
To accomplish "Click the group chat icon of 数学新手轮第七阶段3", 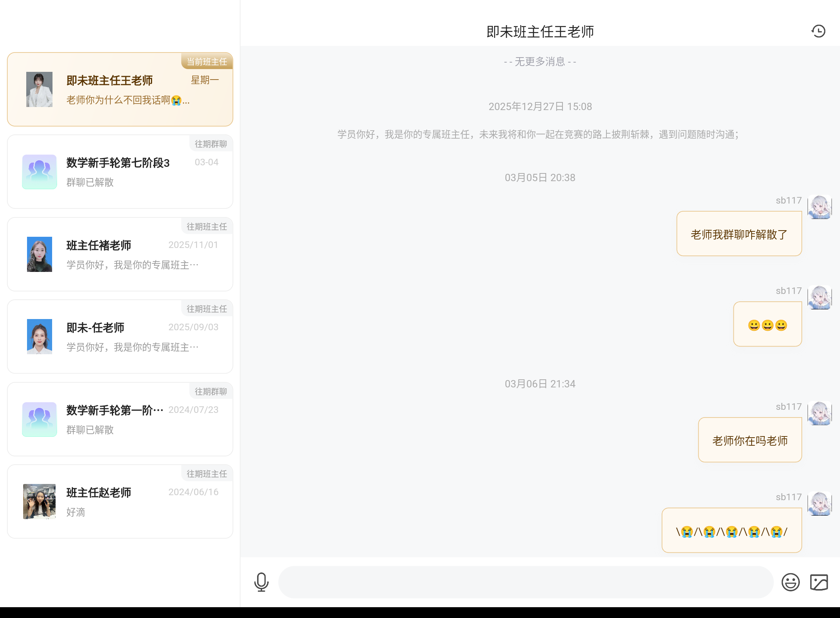I will point(39,171).
